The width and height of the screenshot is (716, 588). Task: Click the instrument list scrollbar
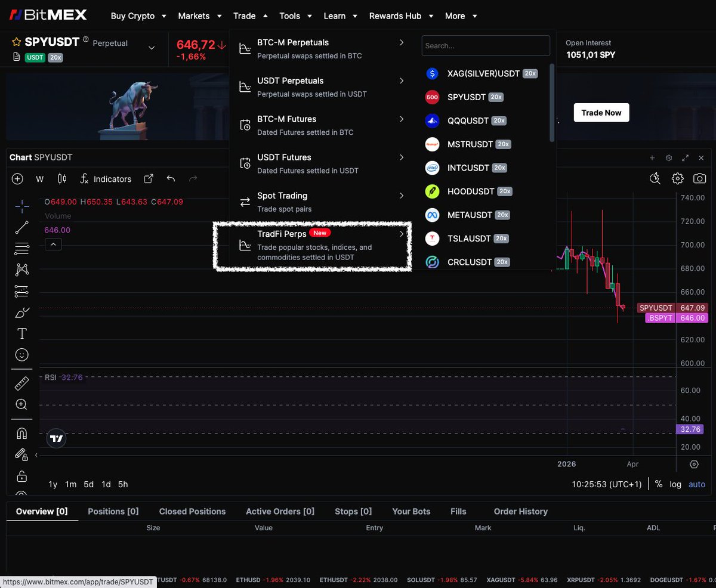[x=552, y=103]
